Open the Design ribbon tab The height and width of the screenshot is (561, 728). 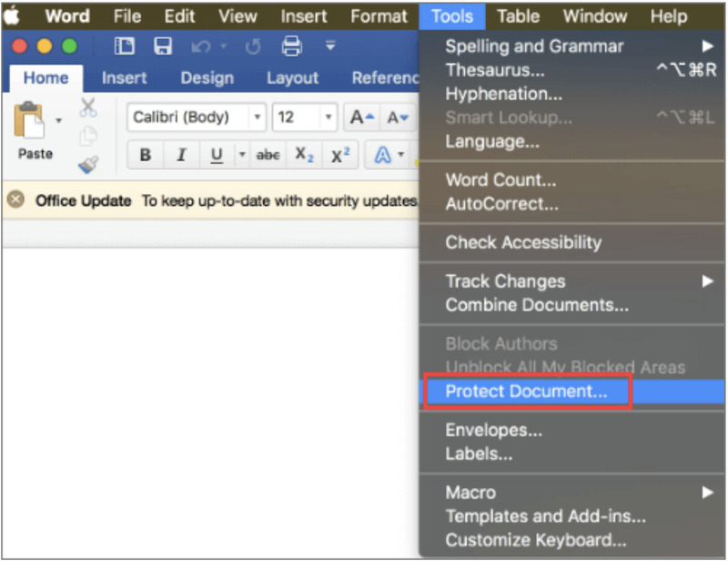207,78
